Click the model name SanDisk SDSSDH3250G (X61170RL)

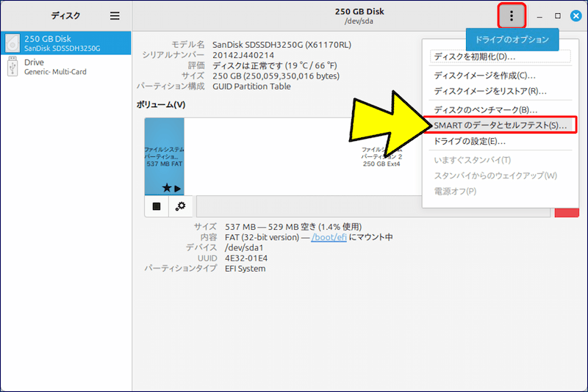(282, 45)
